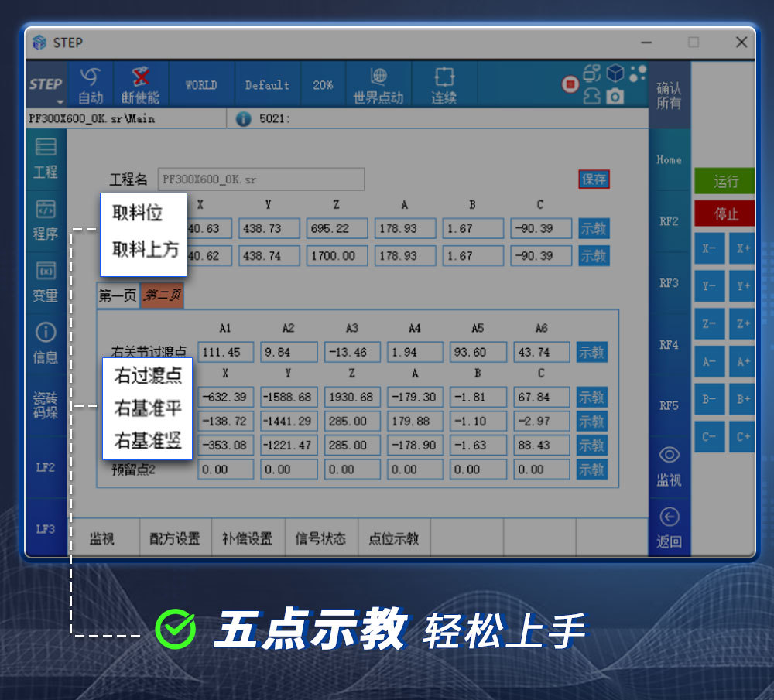774x700 pixels.
Task: Click the 工程名 project name input field
Action: click(x=261, y=179)
